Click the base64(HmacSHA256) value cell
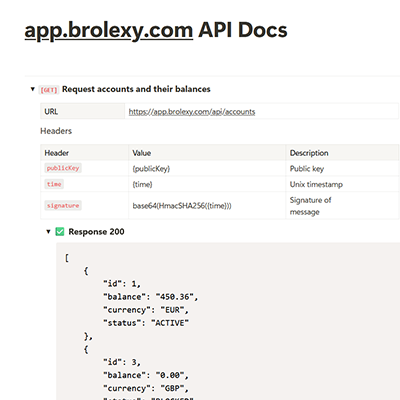The width and height of the screenshot is (400, 400). click(207, 205)
